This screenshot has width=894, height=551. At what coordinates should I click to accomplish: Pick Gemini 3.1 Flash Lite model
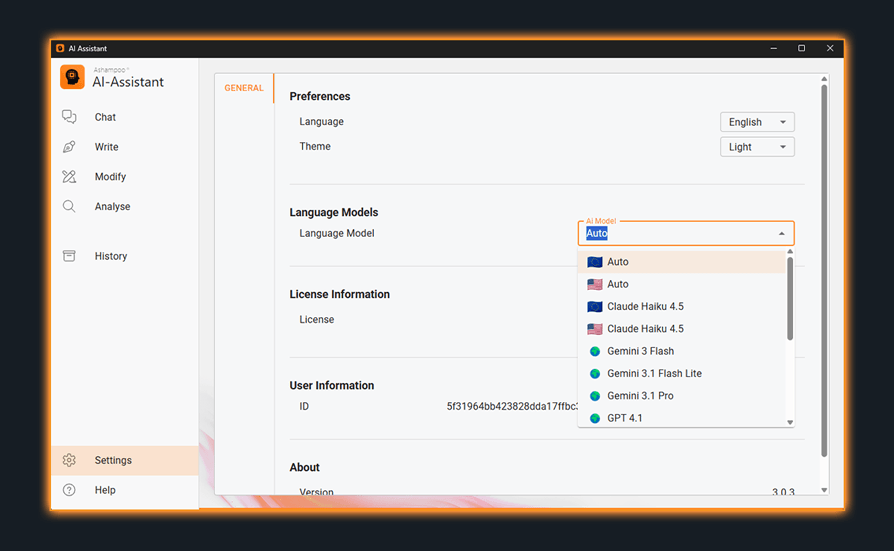pos(682,373)
